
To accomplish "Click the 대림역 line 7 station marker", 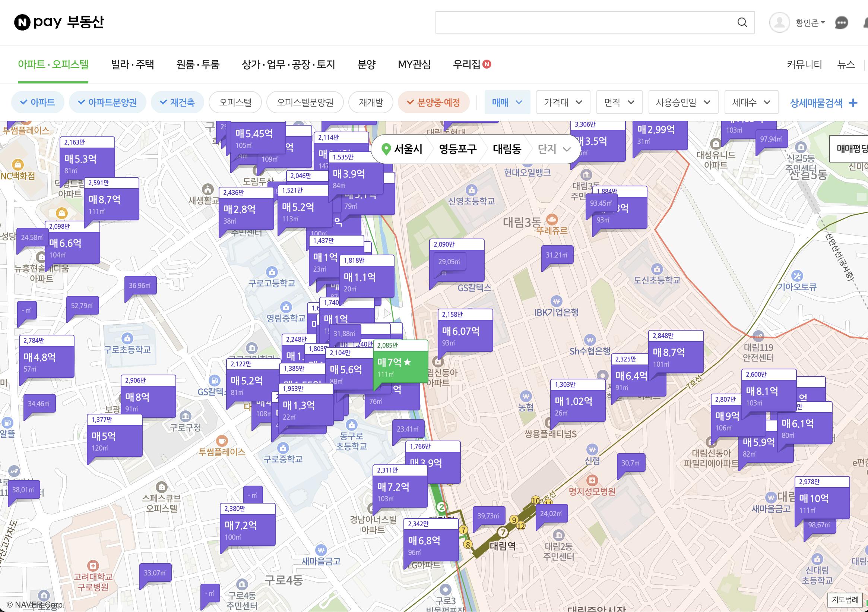I will tap(503, 532).
